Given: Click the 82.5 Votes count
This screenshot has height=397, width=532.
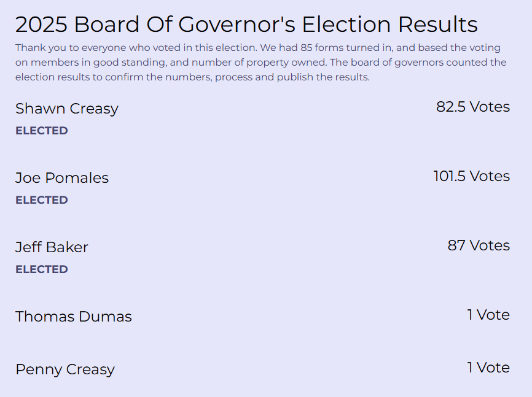Looking at the screenshot, I should 472,107.
